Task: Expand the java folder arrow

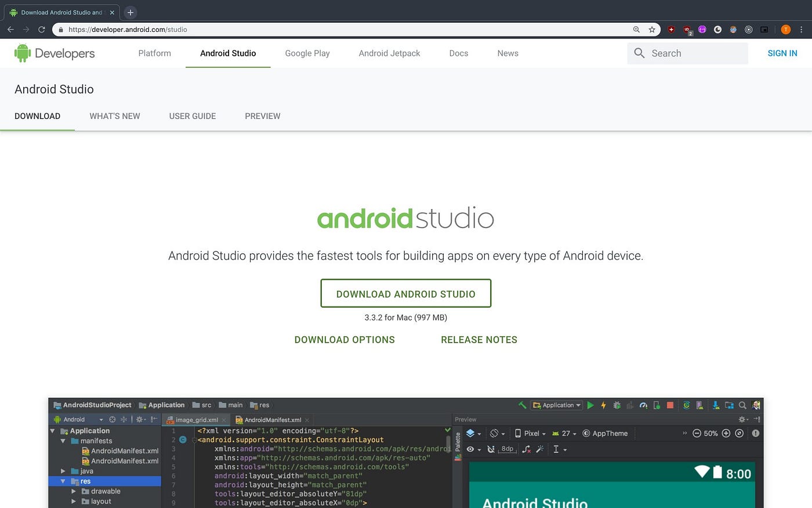Action: 63,471
